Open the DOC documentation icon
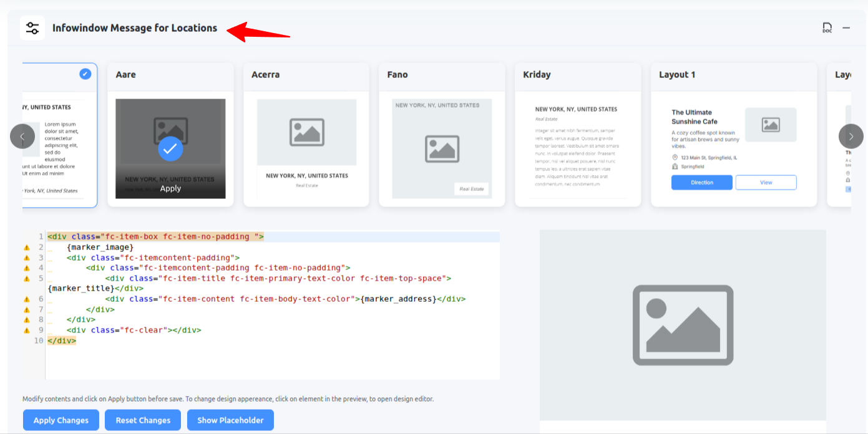The height and width of the screenshot is (434, 868). 827,27
